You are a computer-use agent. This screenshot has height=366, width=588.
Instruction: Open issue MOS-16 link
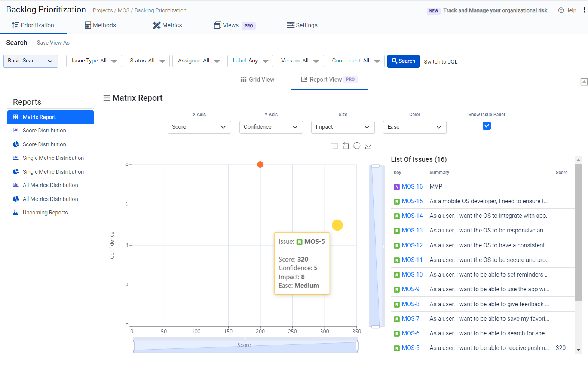[x=412, y=187]
